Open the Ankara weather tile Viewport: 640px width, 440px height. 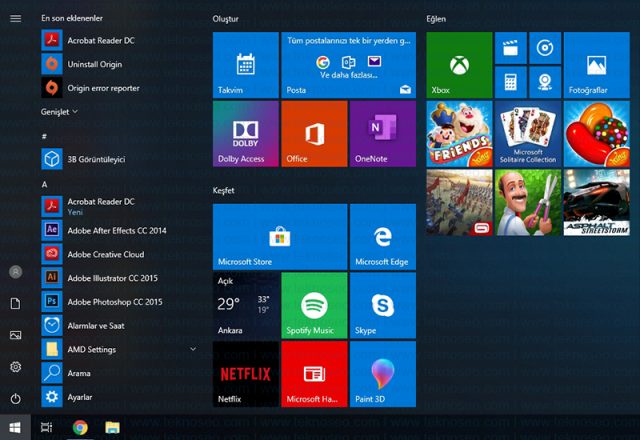click(x=246, y=306)
